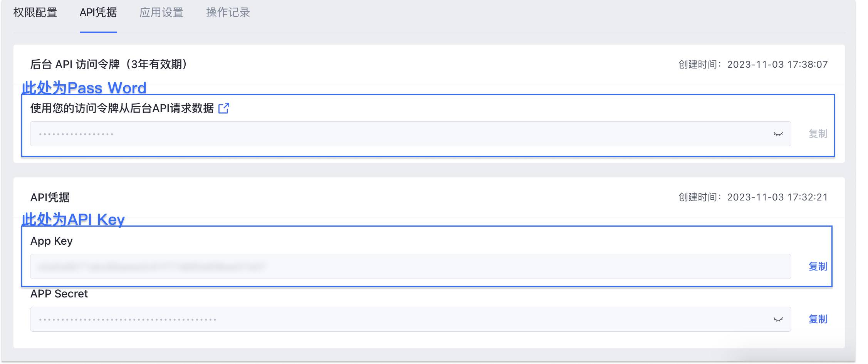Click the 使用您的访问令牌从后台API请求数据 text
This screenshot has width=868, height=364.
(x=122, y=108)
